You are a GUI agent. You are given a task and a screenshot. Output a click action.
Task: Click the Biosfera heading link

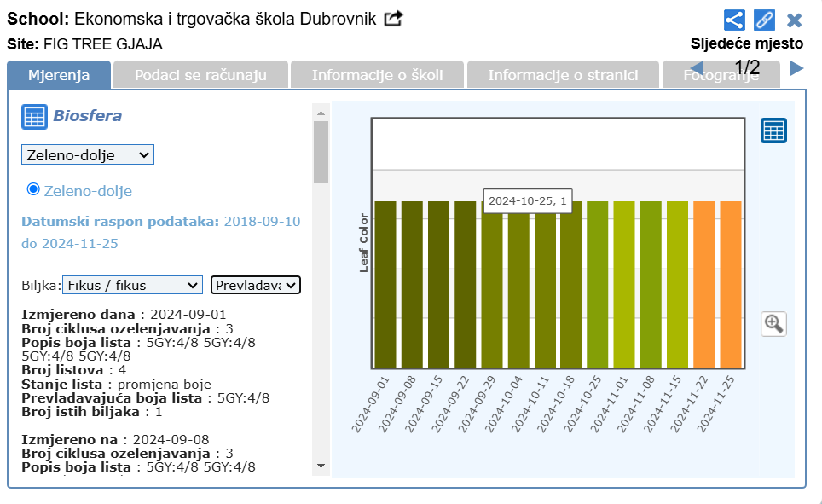tap(87, 116)
